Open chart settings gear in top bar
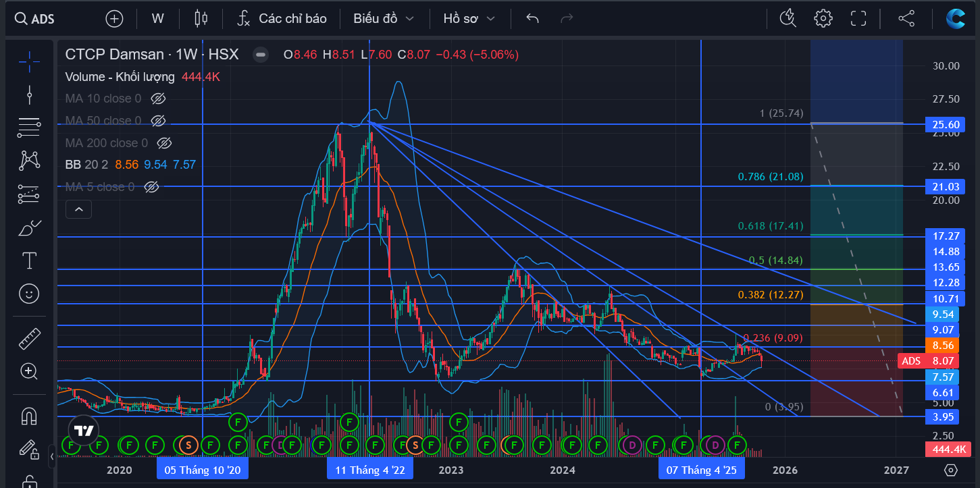Screen dimensions: 980x488 [823, 18]
